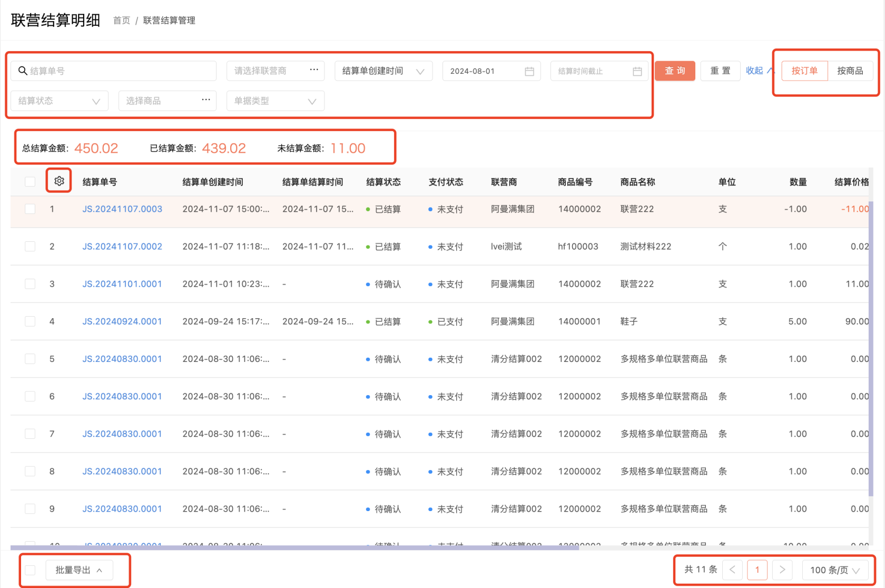Check the checkbox in row 7

30,434
